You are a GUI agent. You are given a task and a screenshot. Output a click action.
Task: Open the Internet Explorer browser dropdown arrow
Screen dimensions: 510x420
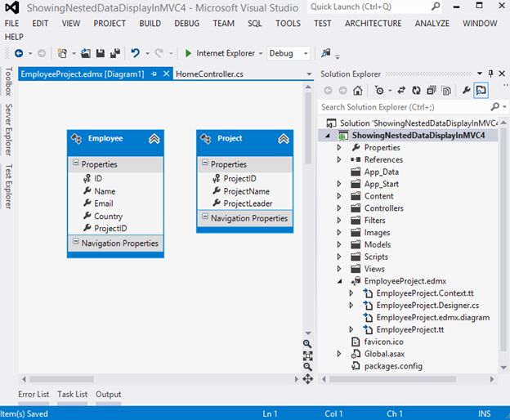261,53
